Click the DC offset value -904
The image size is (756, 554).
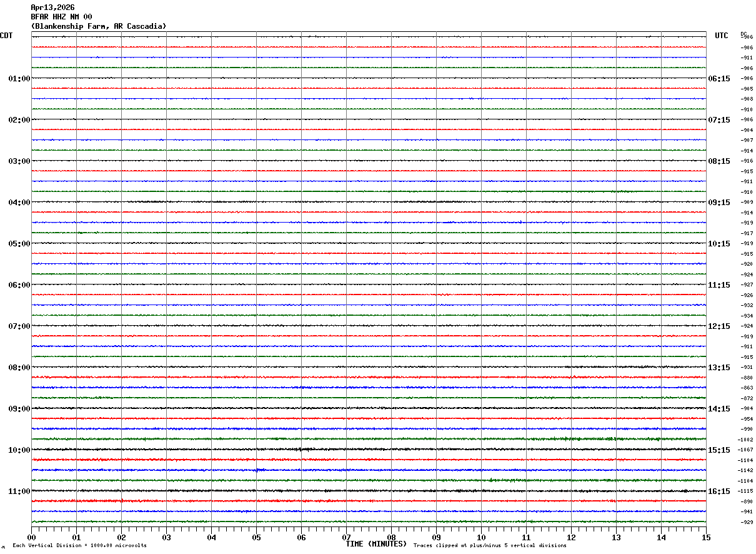coord(747,130)
